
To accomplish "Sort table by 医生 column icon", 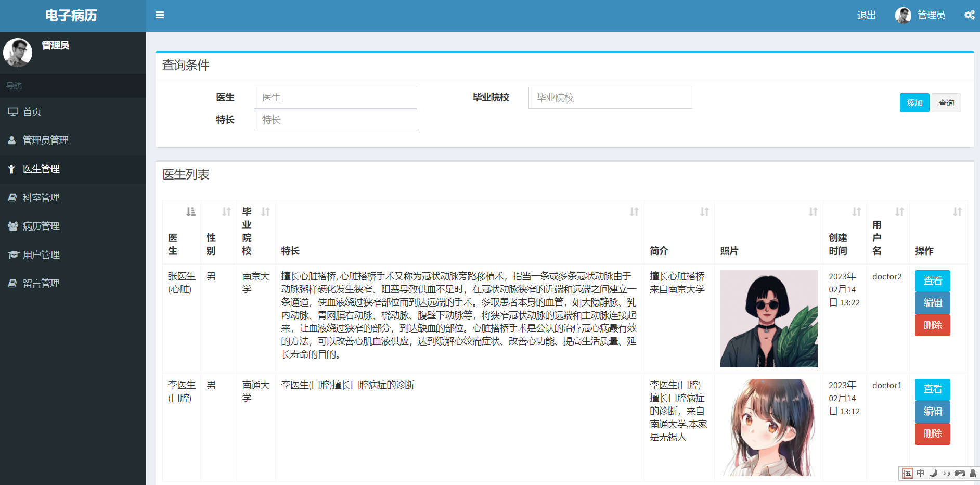I will coord(191,212).
